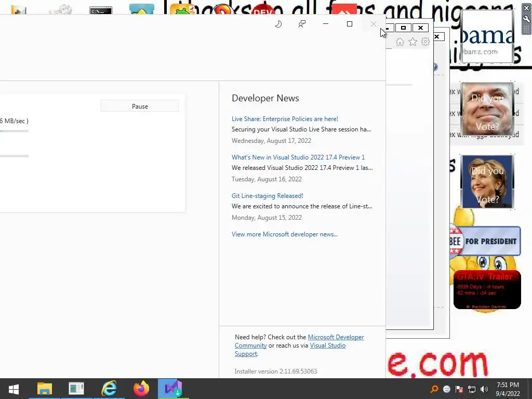Visit the Microsoft Developer Community link
Screen dimensions: 532x399
336,337
